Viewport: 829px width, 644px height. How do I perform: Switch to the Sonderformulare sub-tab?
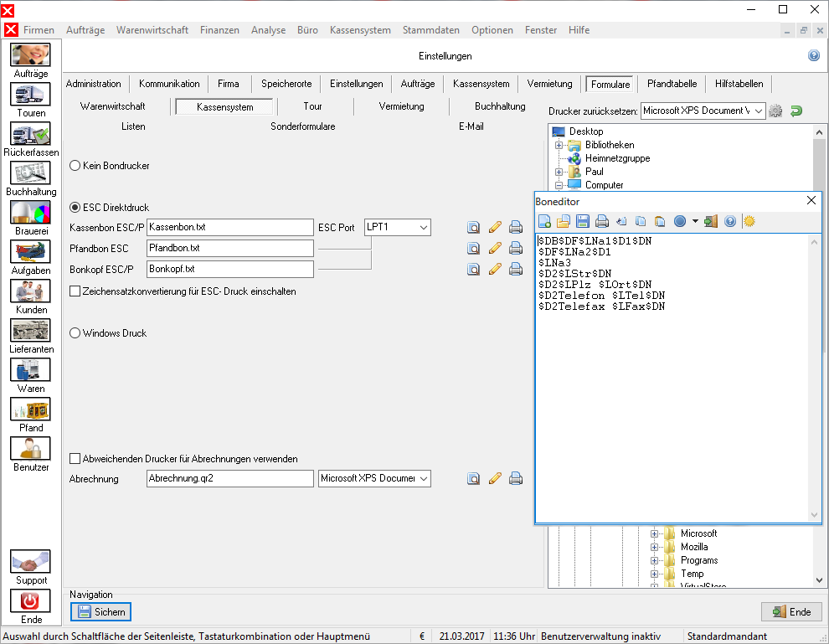point(303,126)
